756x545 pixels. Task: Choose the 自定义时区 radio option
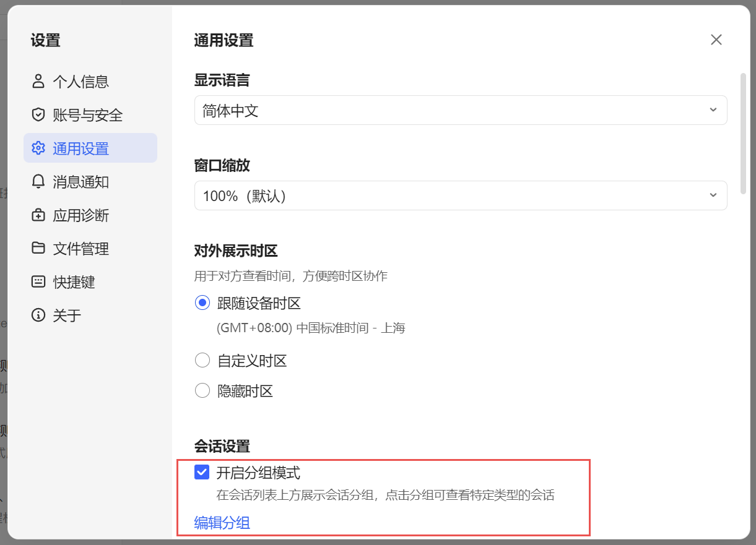[x=202, y=361]
